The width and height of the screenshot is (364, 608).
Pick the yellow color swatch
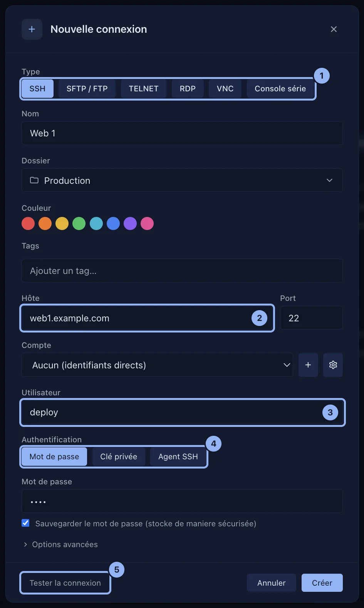62,223
